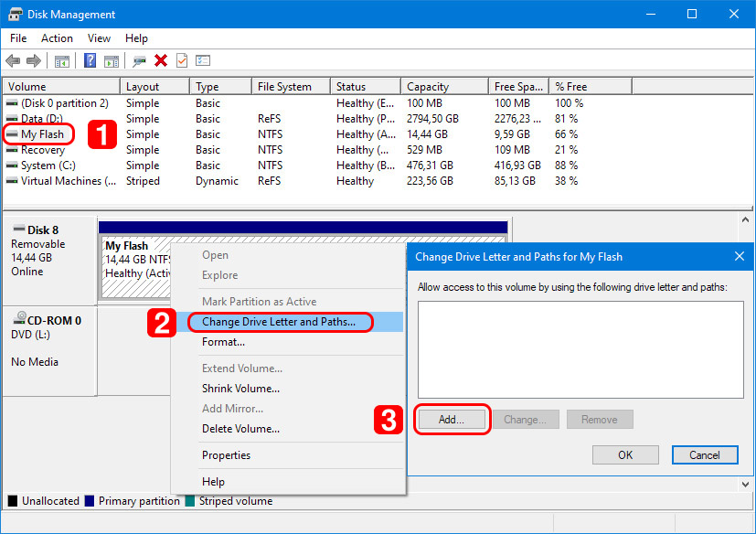Click the Striped layout cell
The height and width of the screenshot is (534, 756).
tap(143, 181)
